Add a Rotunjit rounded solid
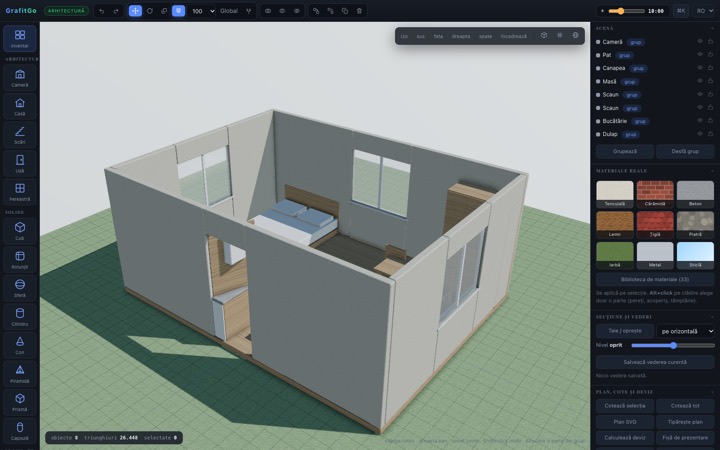Image resolution: width=720 pixels, height=450 pixels. pyautogui.click(x=20, y=259)
